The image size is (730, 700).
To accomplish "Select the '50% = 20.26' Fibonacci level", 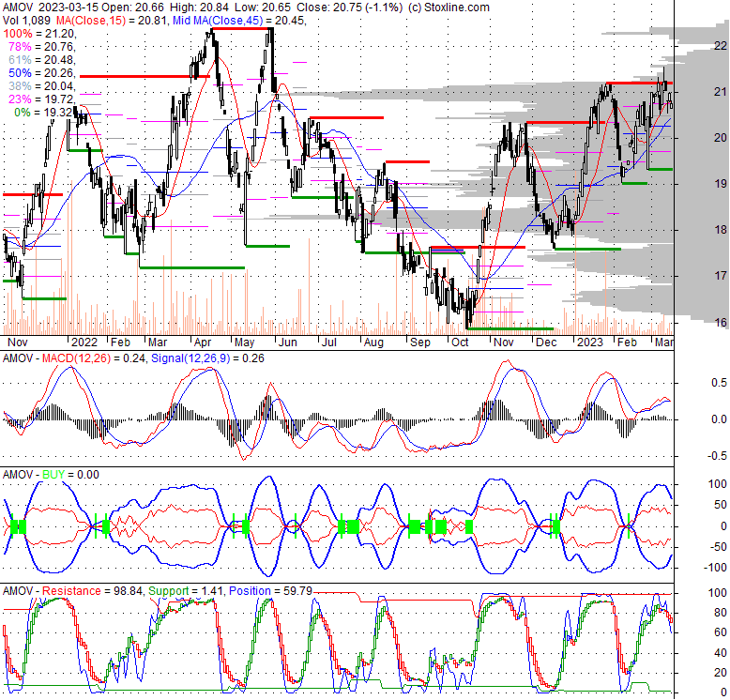I will pyautogui.click(x=41, y=73).
